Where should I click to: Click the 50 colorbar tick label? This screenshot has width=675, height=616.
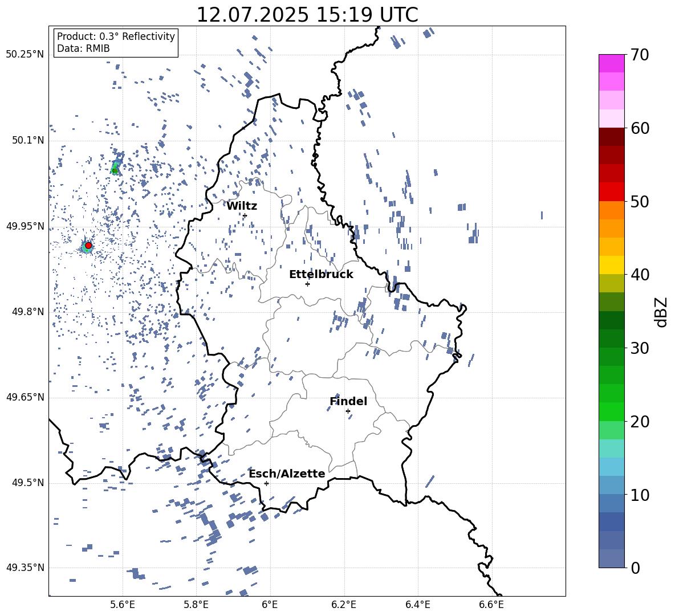point(640,201)
